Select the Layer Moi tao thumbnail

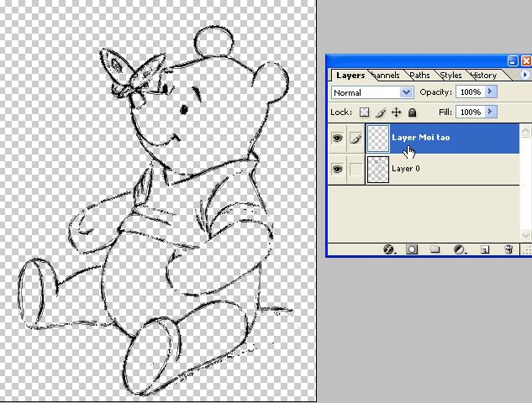378,139
